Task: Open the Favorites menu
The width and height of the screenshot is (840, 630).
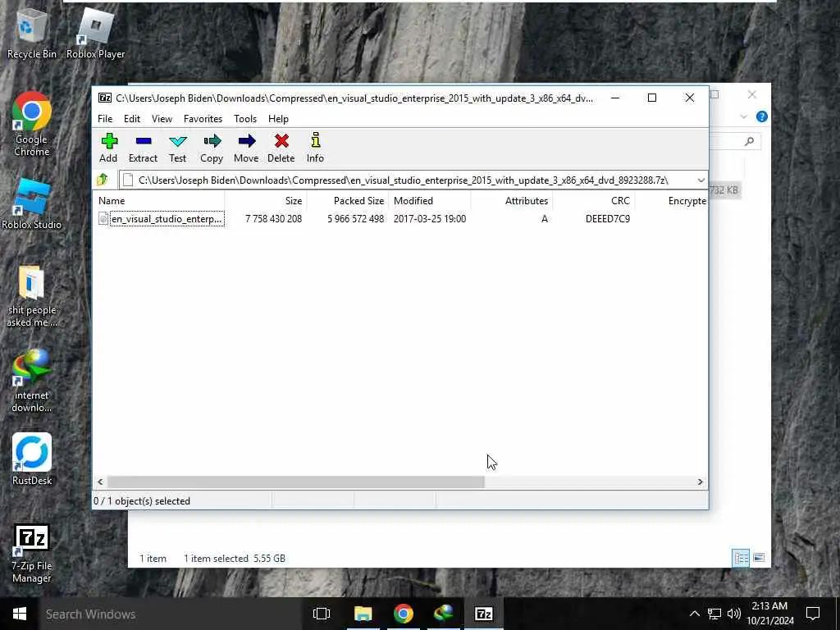Action: coord(203,119)
